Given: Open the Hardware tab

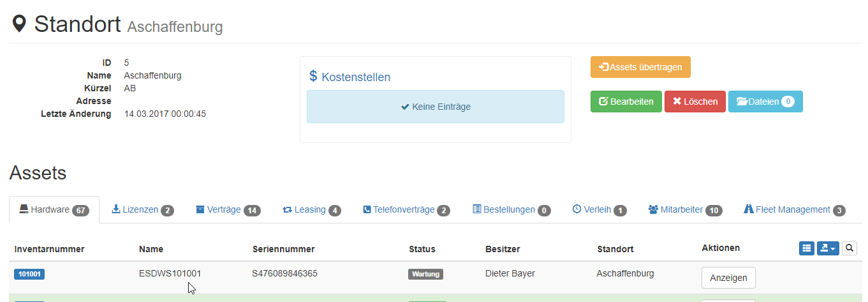Looking at the screenshot, I should tap(54, 210).
